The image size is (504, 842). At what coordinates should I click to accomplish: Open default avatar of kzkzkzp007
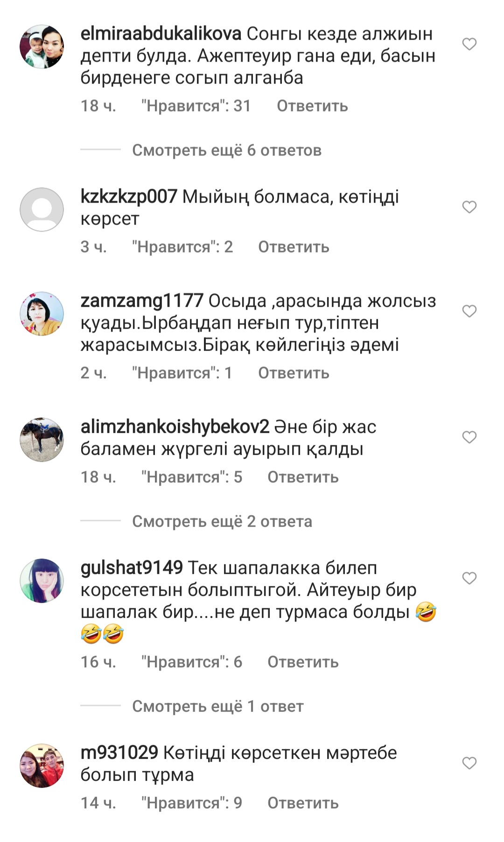42,210
